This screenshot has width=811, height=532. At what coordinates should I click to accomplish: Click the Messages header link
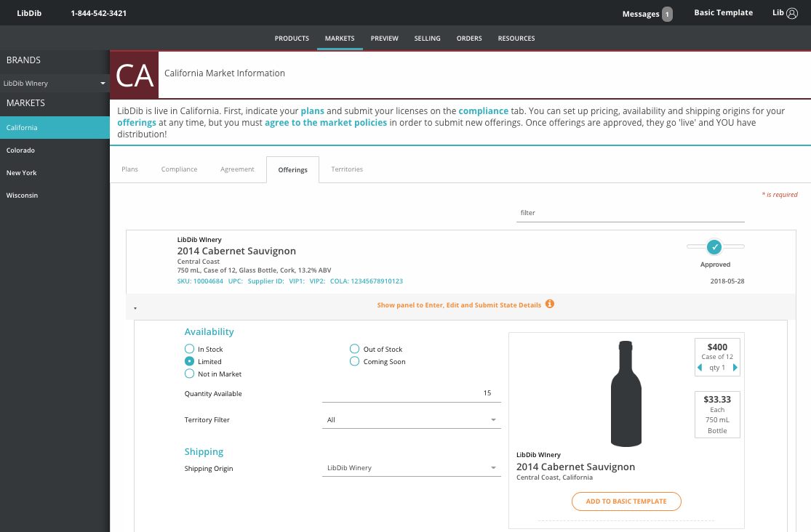(x=641, y=14)
